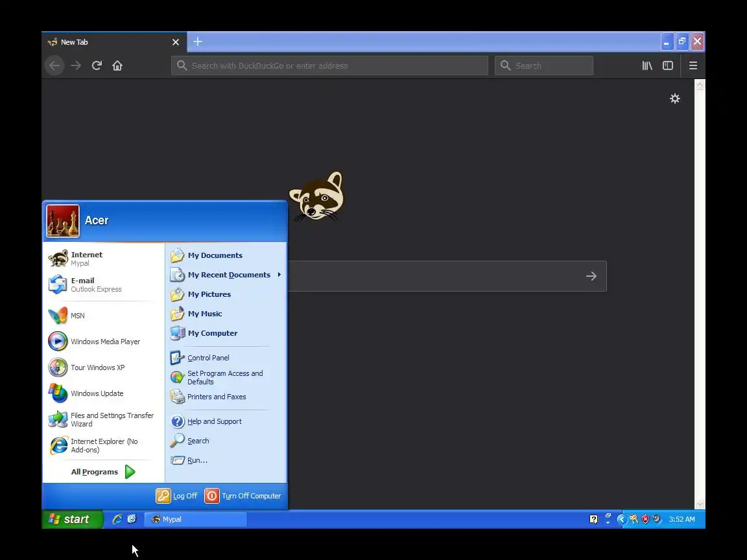Viewport: 747px width, 560px height.
Task: Open the Library toolbar button
Action: pos(647,65)
